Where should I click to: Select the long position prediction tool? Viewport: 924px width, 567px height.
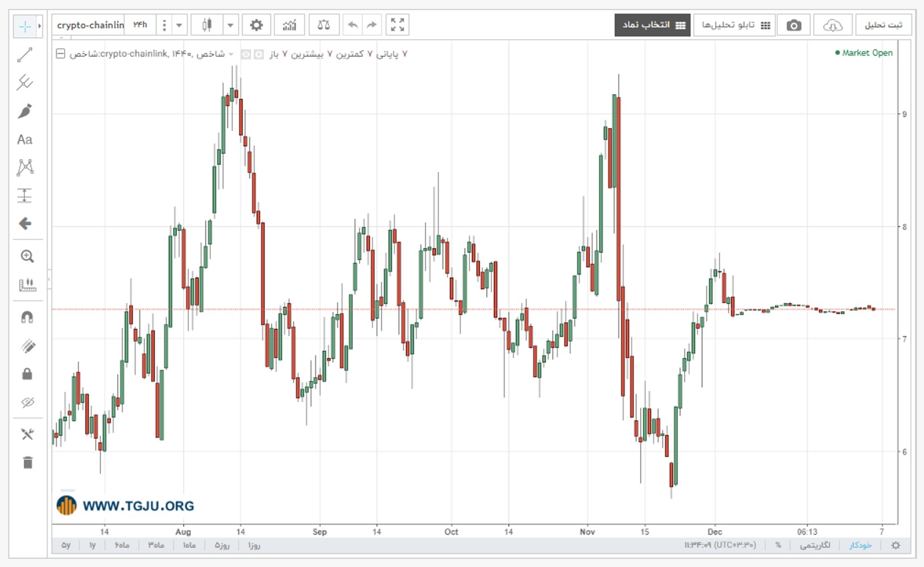point(25,196)
